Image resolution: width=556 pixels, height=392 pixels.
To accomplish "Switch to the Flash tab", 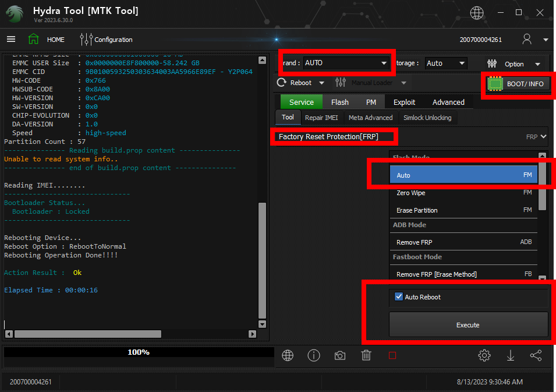I will click(339, 102).
